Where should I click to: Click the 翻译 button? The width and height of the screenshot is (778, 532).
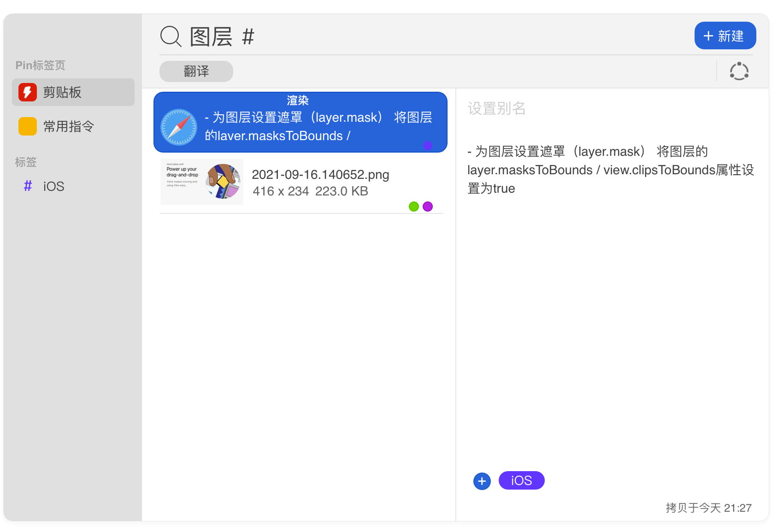click(196, 71)
